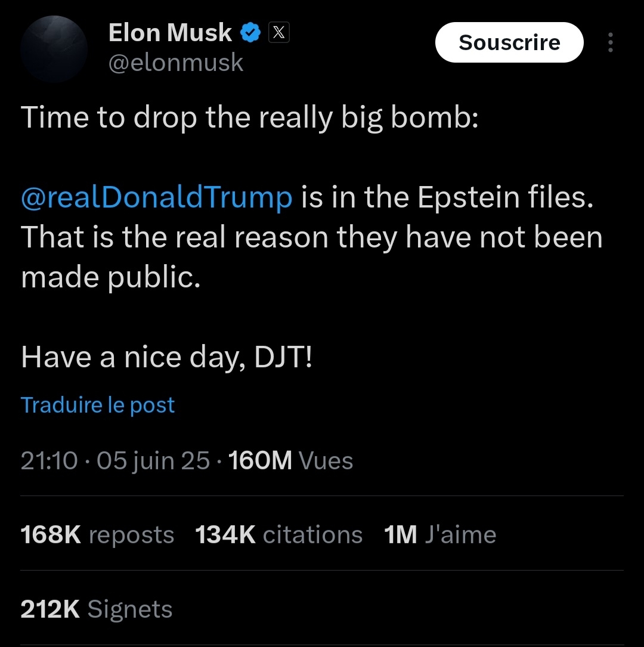
Task: Open the Elon Musk display name
Action: pyautogui.click(x=169, y=33)
